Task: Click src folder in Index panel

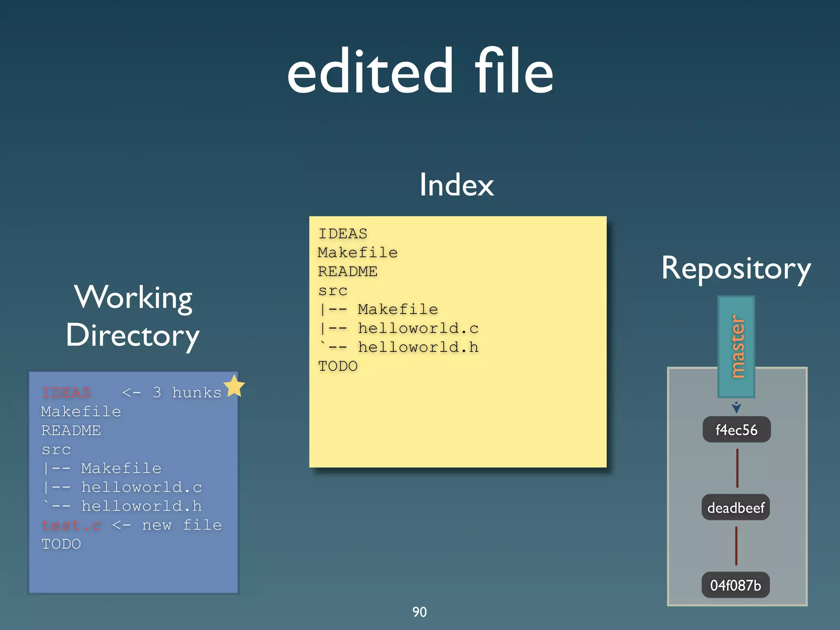Action: [x=333, y=291]
